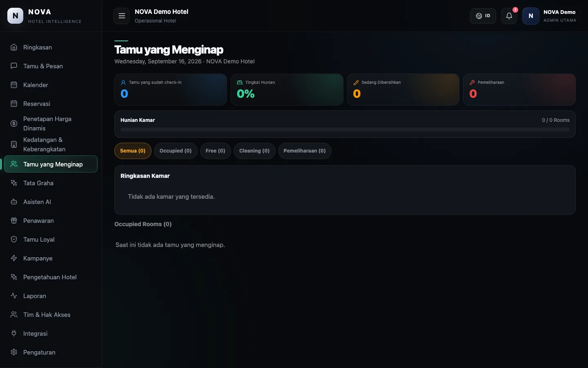This screenshot has width=588, height=368.
Task: Open Kalender in sidebar
Action: 51,85
